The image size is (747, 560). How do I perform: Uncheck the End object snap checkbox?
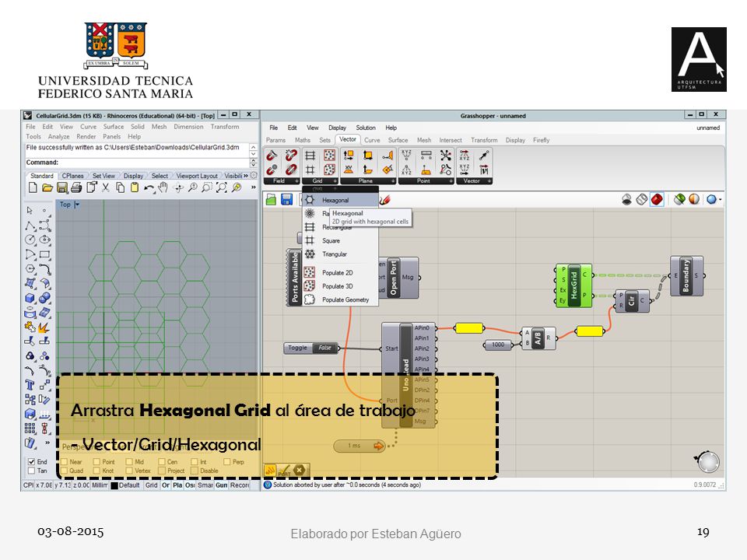coord(31,461)
